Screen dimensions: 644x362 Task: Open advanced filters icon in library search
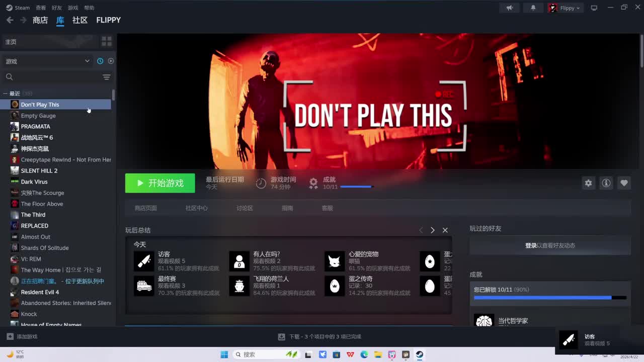(x=107, y=77)
